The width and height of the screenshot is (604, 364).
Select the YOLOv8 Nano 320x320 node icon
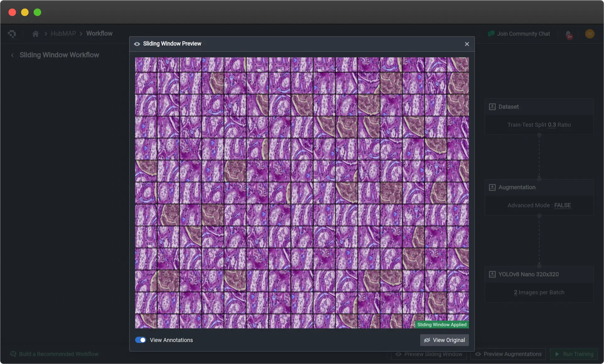click(x=492, y=274)
